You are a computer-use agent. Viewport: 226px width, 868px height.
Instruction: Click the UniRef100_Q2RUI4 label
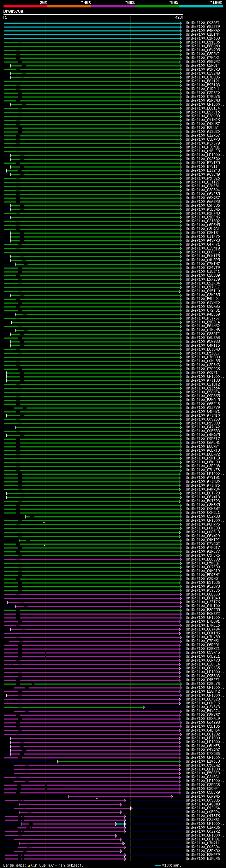203,66
